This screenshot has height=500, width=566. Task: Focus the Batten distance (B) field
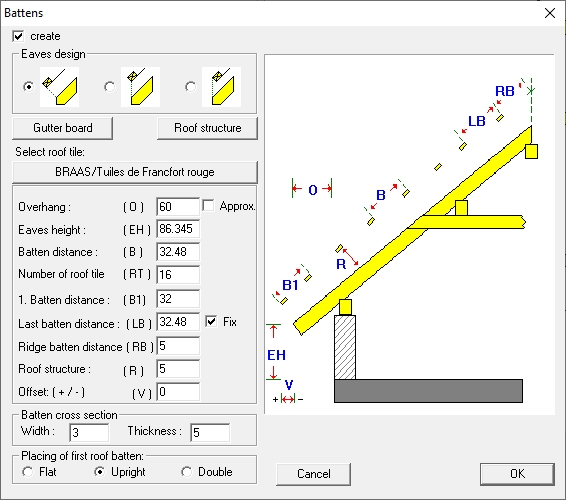(178, 252)
